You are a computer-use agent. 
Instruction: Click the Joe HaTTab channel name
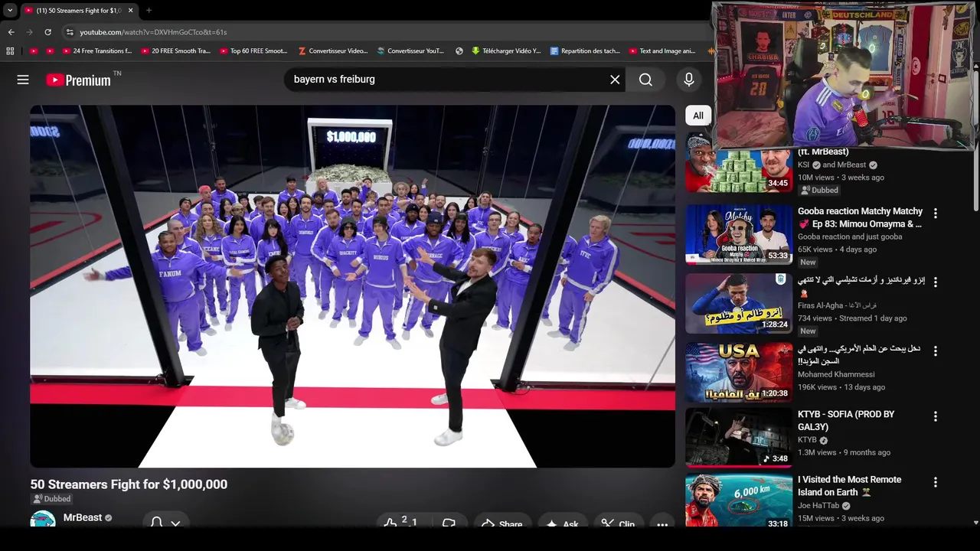tap(818, 506)
